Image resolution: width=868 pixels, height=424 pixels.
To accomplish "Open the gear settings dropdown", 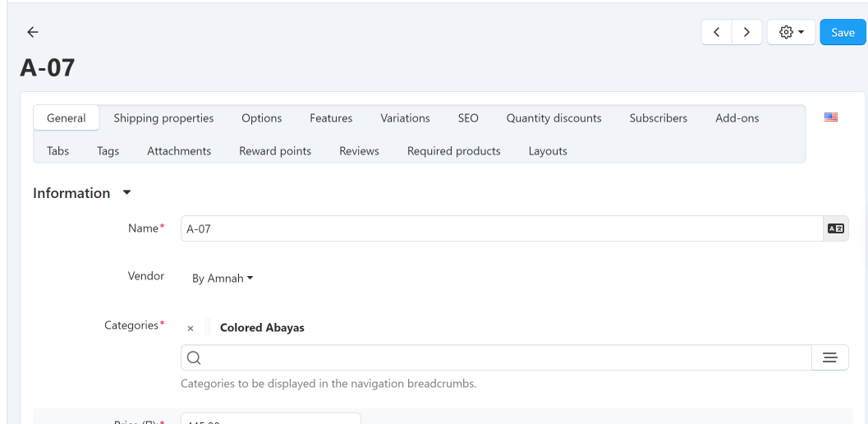I will 791,32.
